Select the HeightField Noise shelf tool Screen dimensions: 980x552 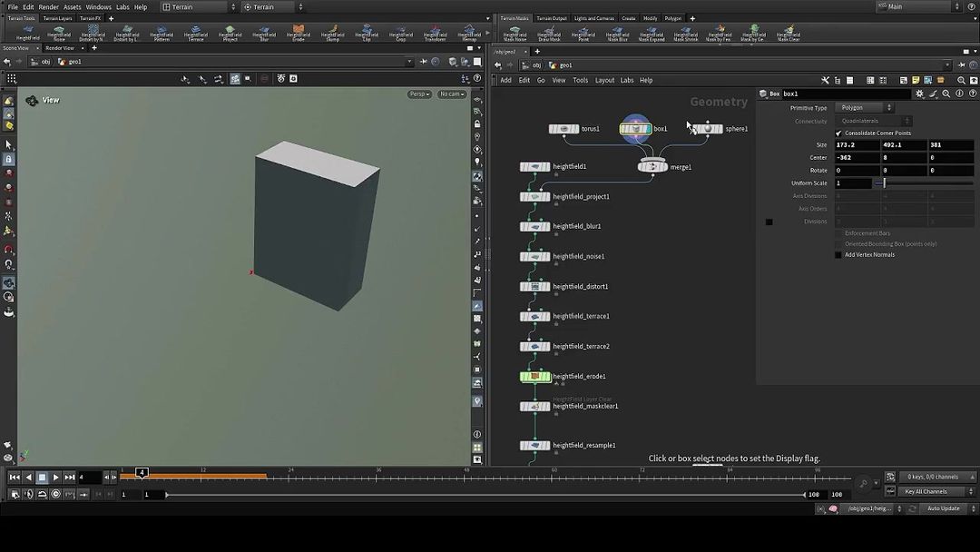(x=59, y=33)
